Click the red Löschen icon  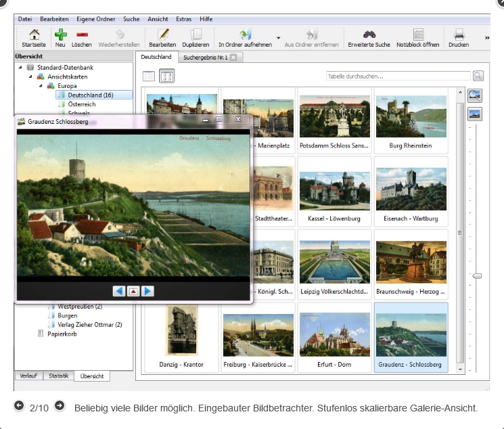click(82, 35)
